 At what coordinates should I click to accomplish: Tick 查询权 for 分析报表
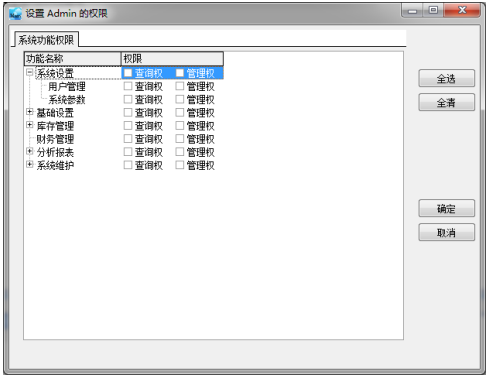pyautogui.click(x=128, y=152)
